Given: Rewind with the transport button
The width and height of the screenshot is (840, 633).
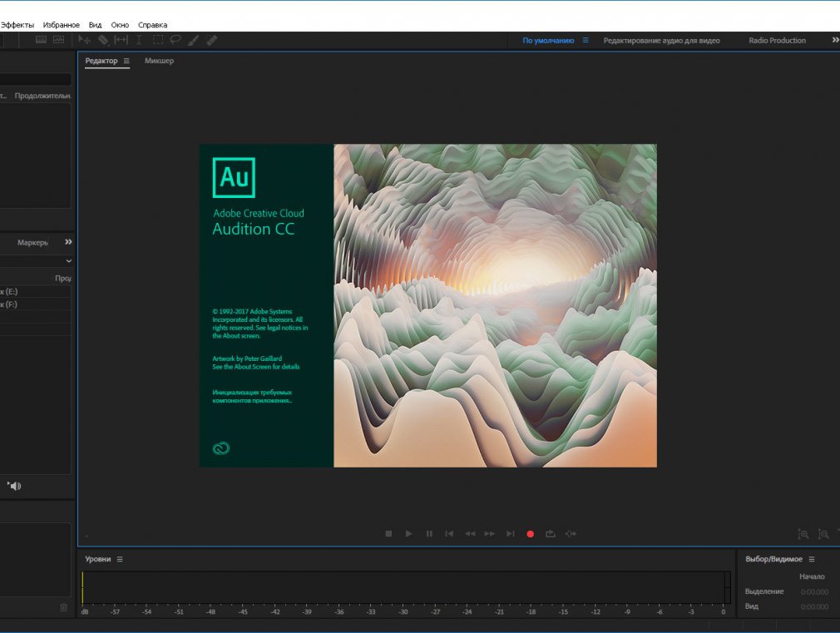Looking at the screenshot, I should point(470,533).
